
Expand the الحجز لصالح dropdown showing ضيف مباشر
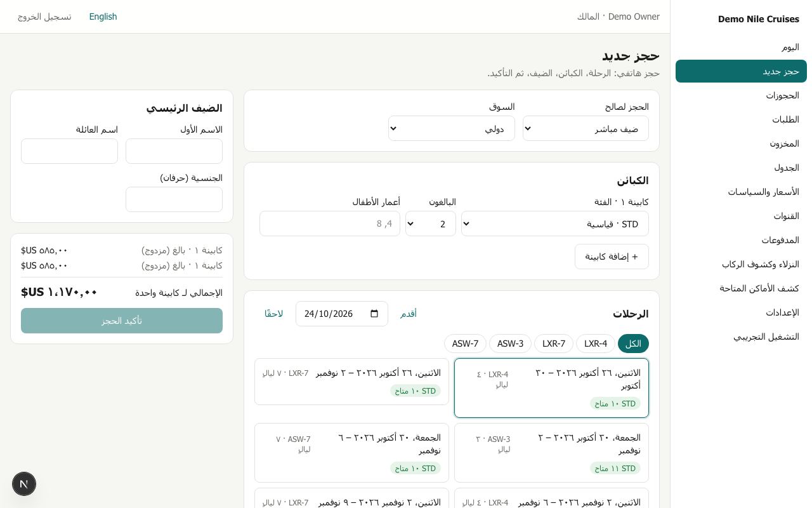[x=586, y=128]
